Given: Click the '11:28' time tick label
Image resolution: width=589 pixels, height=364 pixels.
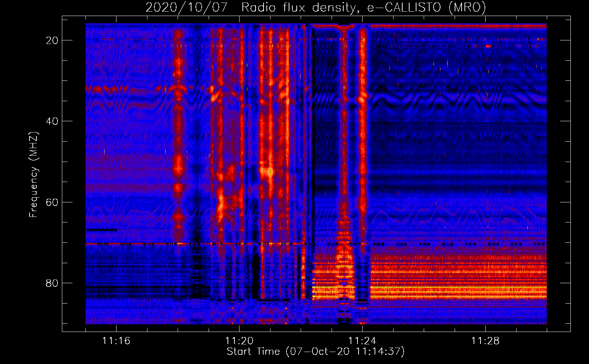Looking at the screenshot, I should [486, 341].
